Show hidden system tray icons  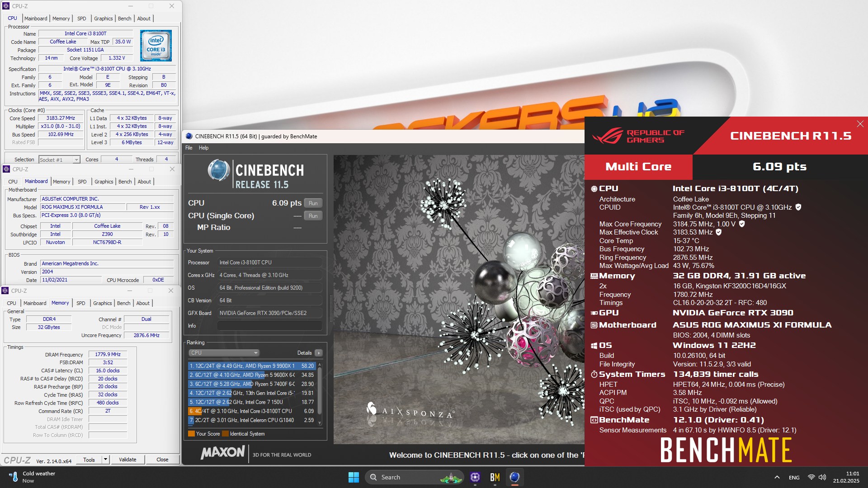point(777,477)
